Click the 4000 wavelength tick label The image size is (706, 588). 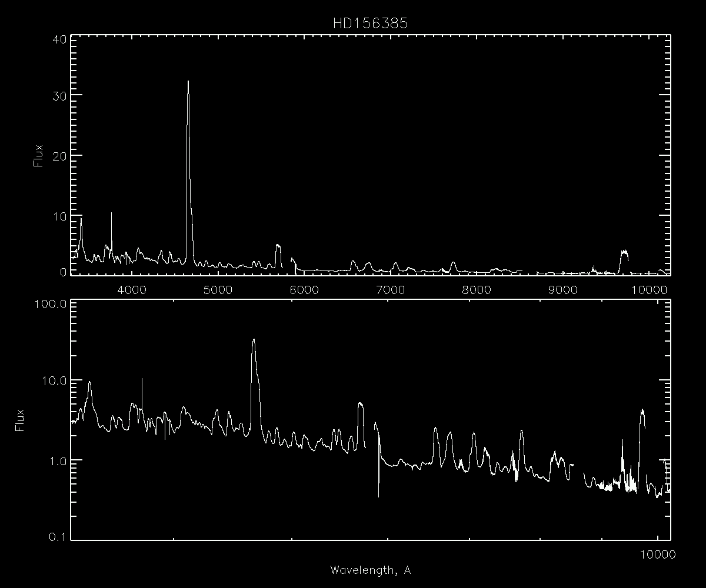point(131,289)
